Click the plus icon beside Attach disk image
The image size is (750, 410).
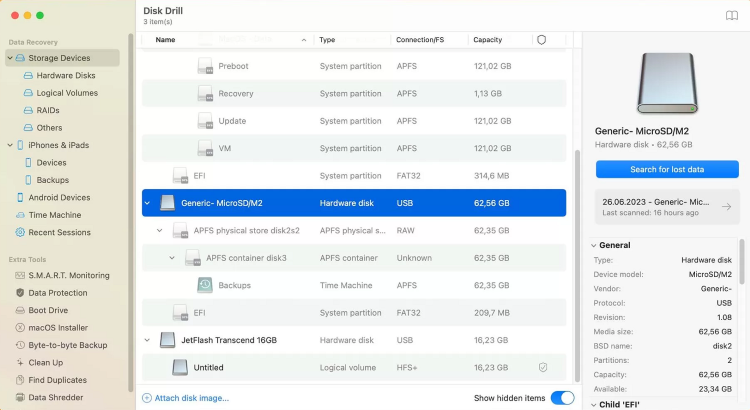click(147, 398)
